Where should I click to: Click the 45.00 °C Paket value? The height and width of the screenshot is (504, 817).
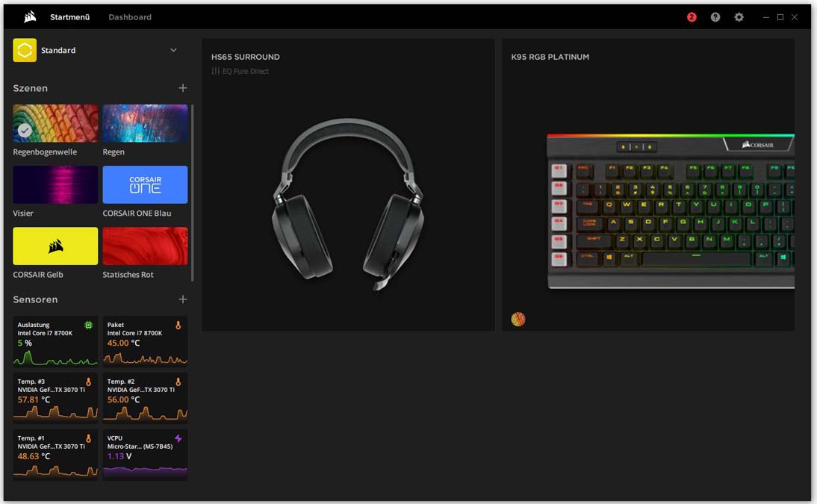(x=123, y=343)
